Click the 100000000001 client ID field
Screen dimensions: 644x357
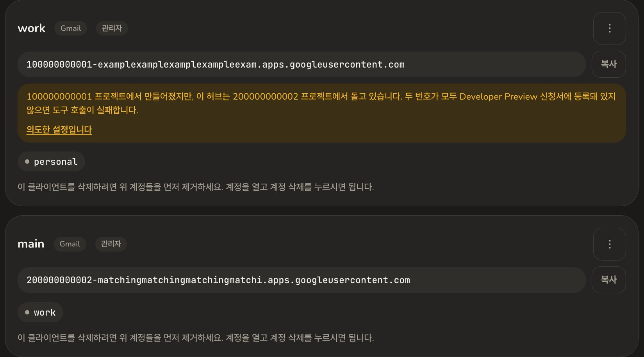tap(301, 64)
